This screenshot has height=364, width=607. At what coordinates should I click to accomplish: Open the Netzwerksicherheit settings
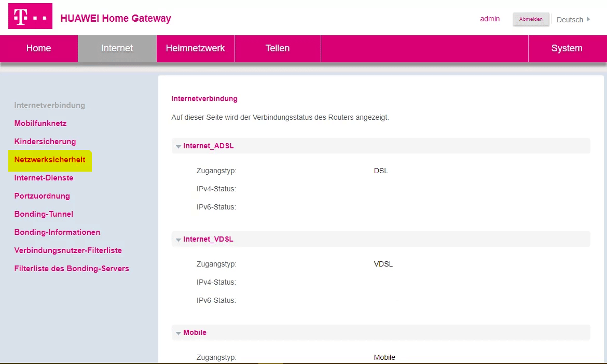50,159
